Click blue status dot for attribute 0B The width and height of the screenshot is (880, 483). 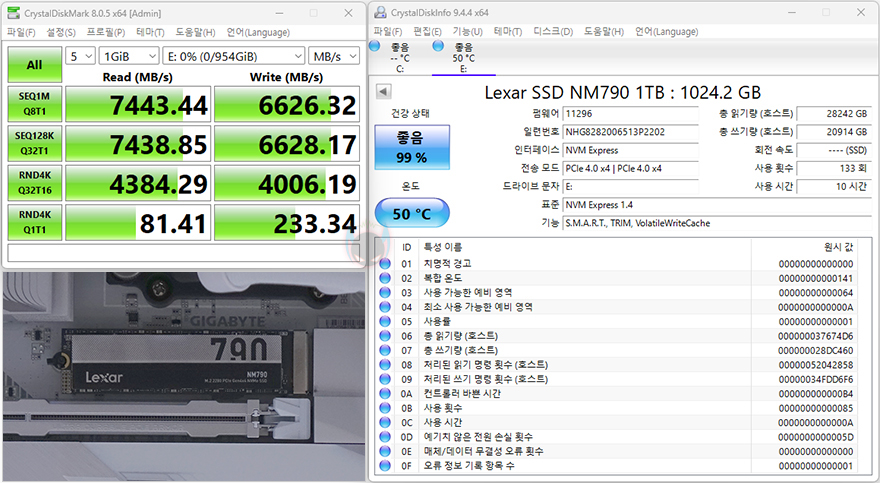[385, 408]
